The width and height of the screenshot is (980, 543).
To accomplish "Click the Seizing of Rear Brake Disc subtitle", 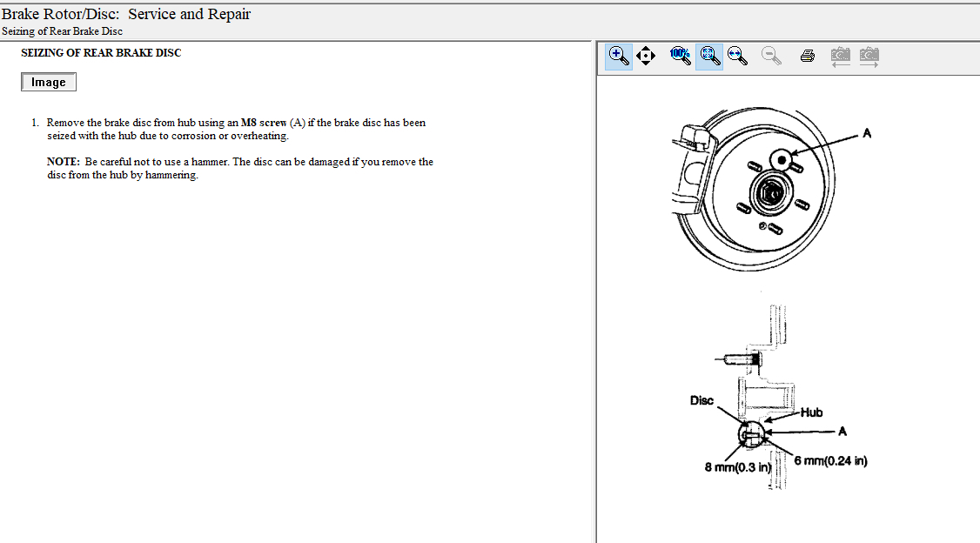I will point(62,31).
